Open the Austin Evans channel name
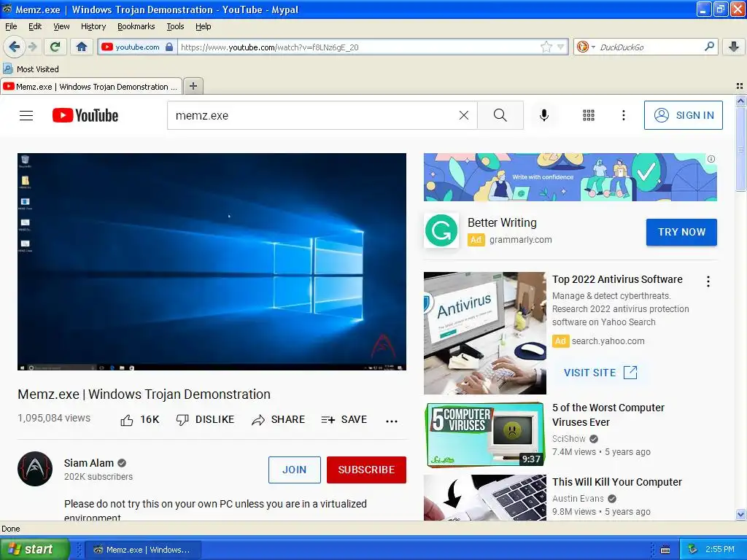 578,499
